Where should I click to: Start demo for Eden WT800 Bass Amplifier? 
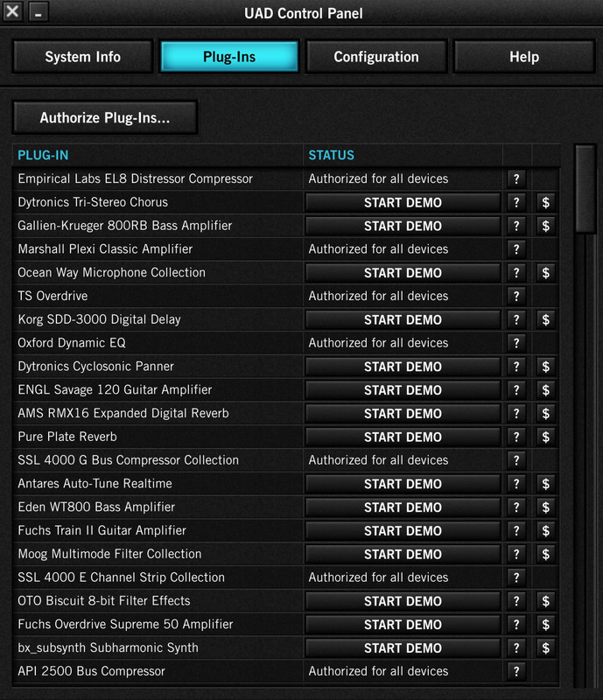click(x=403, y=507)
